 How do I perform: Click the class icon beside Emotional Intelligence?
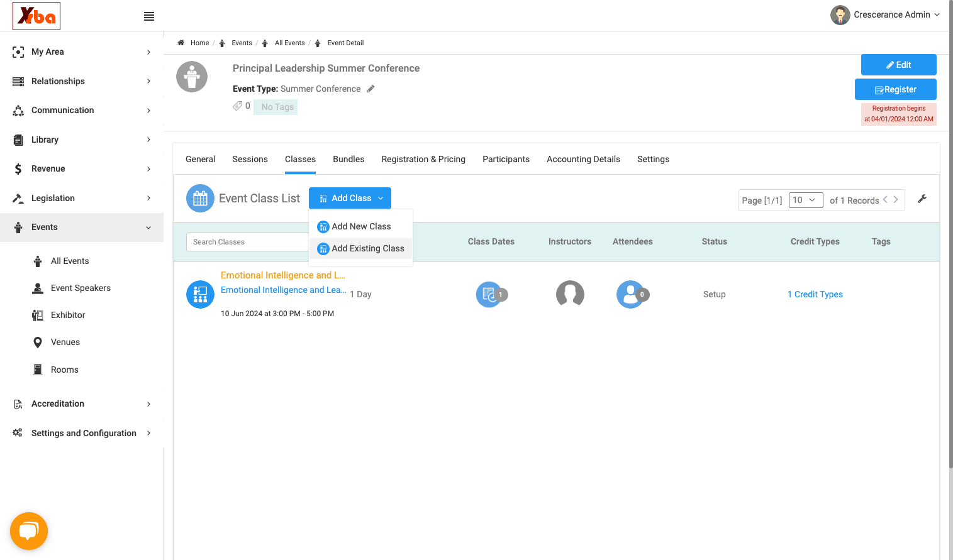coord(200,294)
